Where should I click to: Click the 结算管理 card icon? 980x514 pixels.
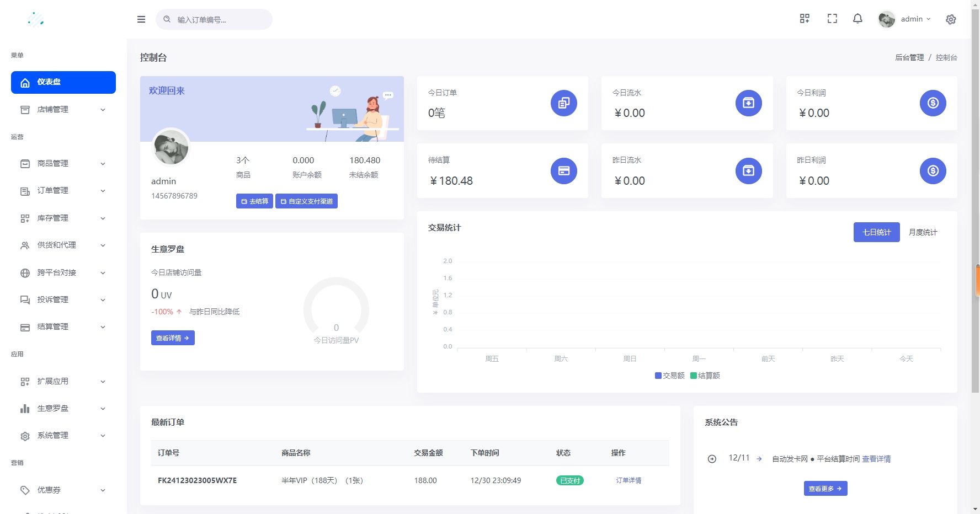pyautogui.click(x=25, y=327)
